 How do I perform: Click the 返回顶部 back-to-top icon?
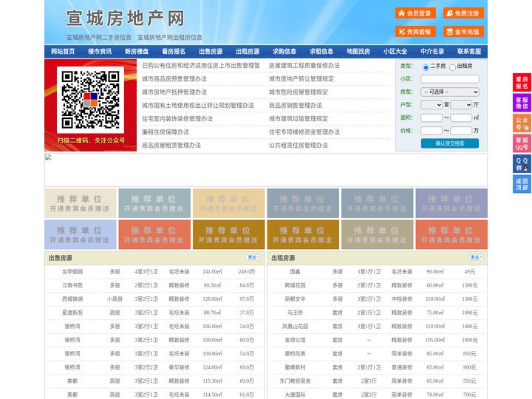click(522, 184)
